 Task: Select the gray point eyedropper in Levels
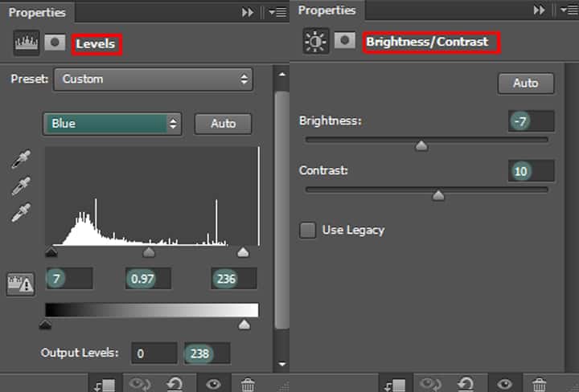20,186
